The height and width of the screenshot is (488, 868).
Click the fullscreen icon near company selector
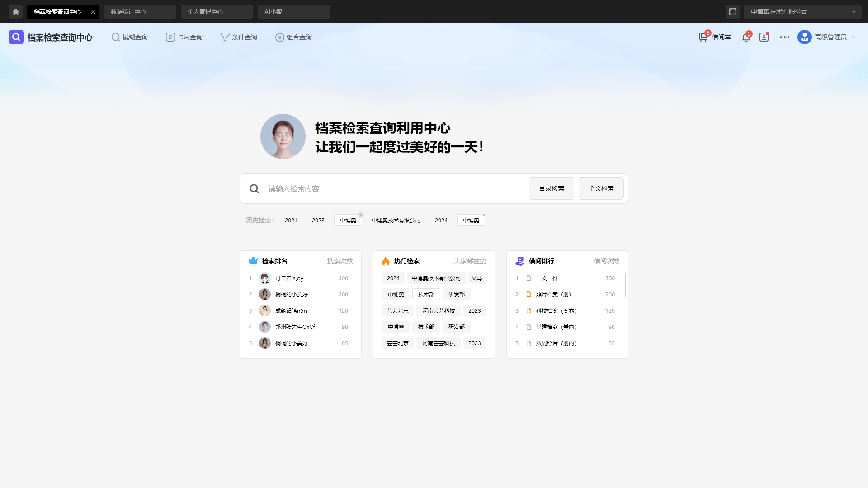(732, 12)
